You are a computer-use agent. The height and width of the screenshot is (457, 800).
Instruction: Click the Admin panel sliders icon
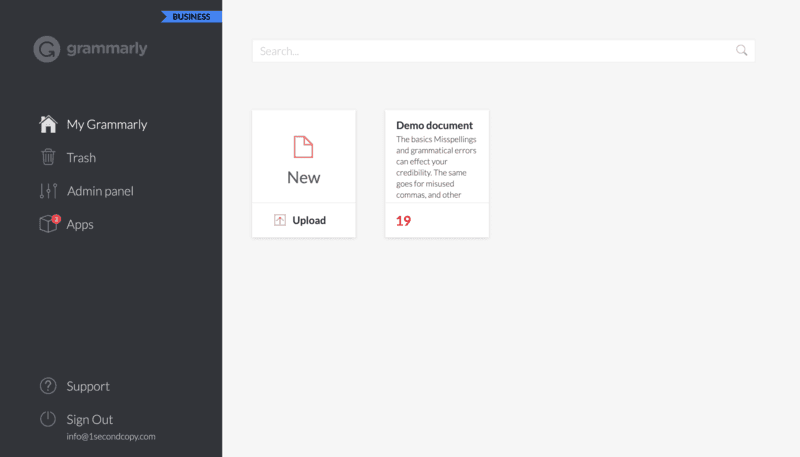tap(48, 191)
